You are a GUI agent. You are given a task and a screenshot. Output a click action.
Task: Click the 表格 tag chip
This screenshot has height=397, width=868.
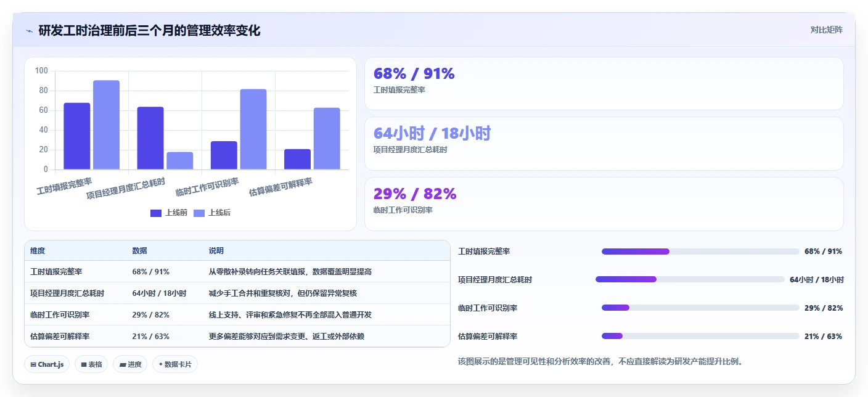[x=91, y=364]
